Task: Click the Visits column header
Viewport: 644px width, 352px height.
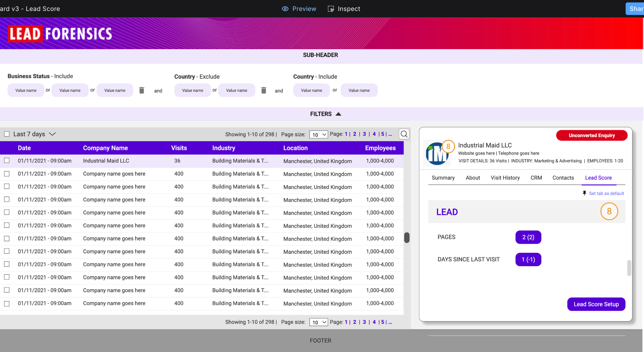Action: click(179, 148)
